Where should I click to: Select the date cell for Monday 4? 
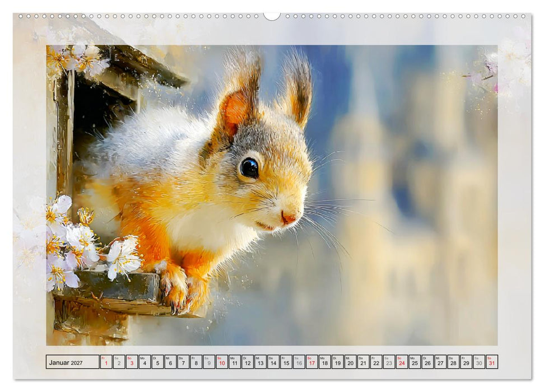point(145,361)
